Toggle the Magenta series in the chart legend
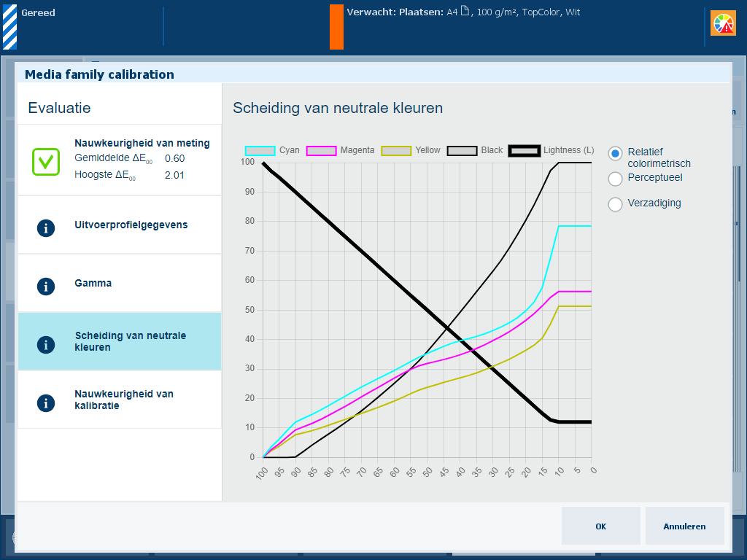747x560 pixels. (340, 150)
